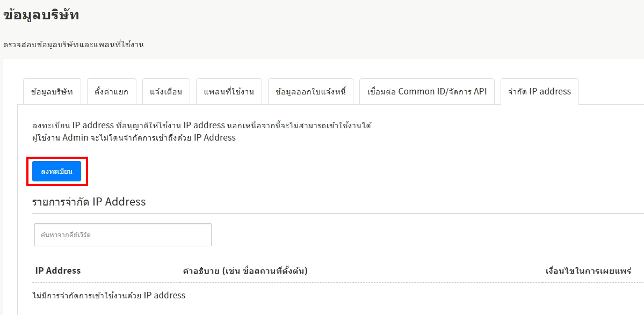Click the คำอธิบาย column header

click(x=245, y=271)
